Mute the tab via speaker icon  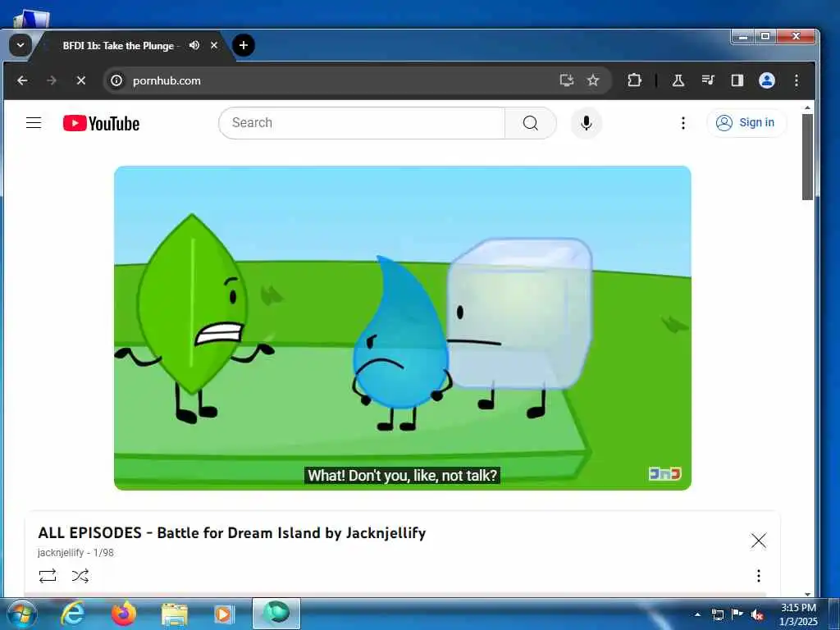[194, 46]
